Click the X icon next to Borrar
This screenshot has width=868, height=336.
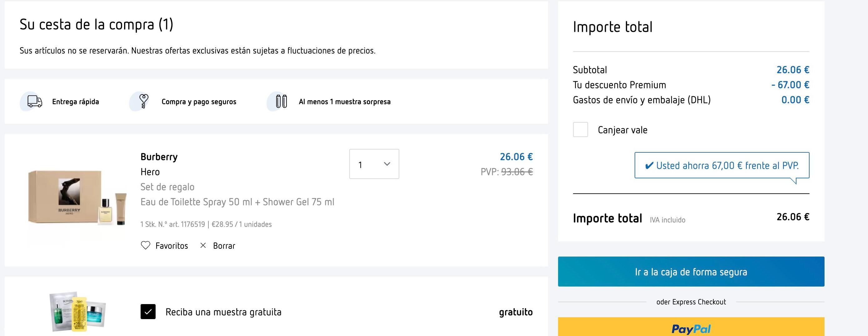click(203, 245)
